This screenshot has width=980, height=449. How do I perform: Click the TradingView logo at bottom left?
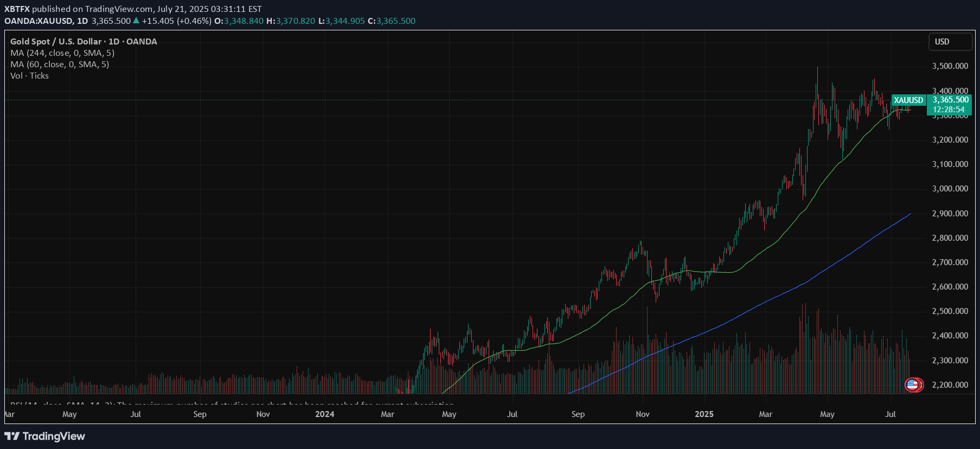45,437
